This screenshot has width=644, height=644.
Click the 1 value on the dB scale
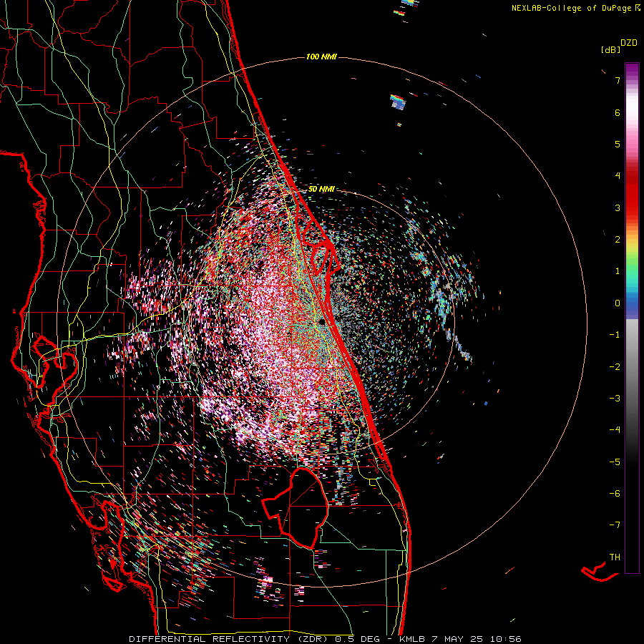click(618, 271)
